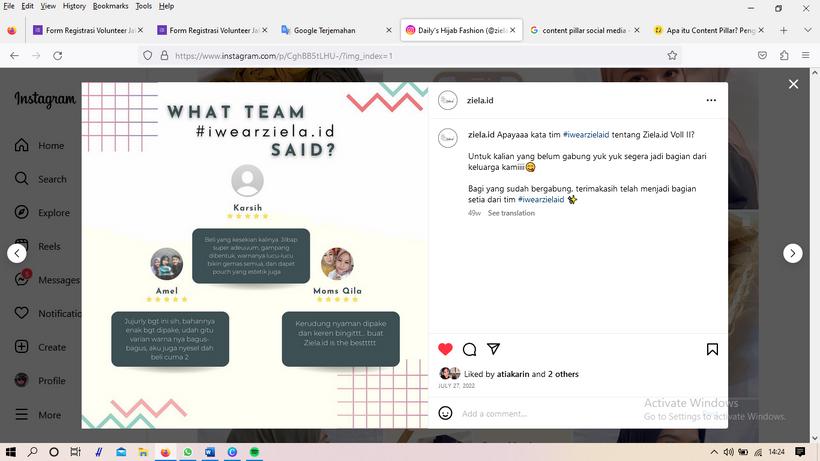820x461 pixels.
Task: Go to previous post arrow
Action: click(x=17, y=253)
